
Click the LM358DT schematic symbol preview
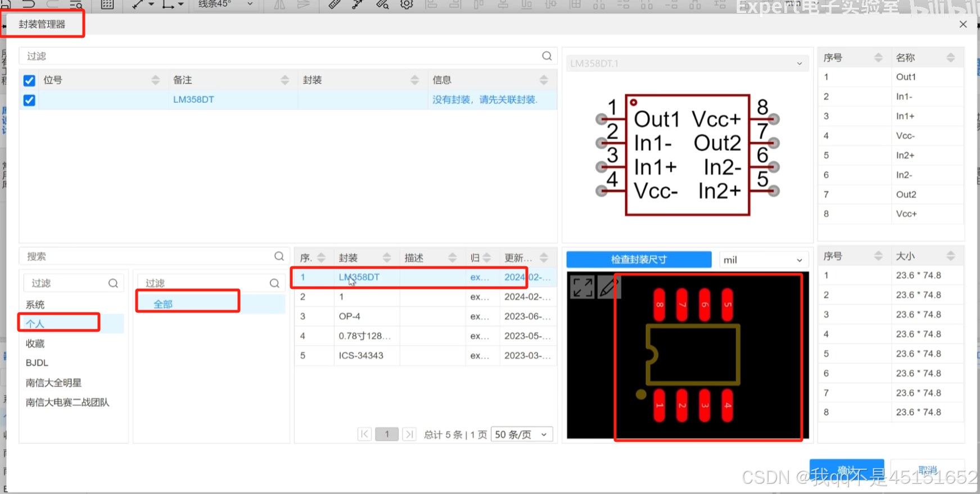687,155
